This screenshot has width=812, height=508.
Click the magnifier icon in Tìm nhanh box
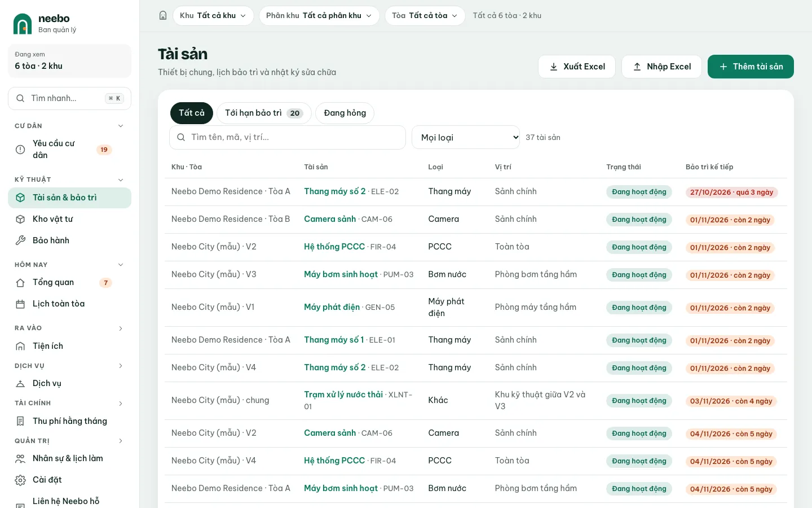pos(20,98)
